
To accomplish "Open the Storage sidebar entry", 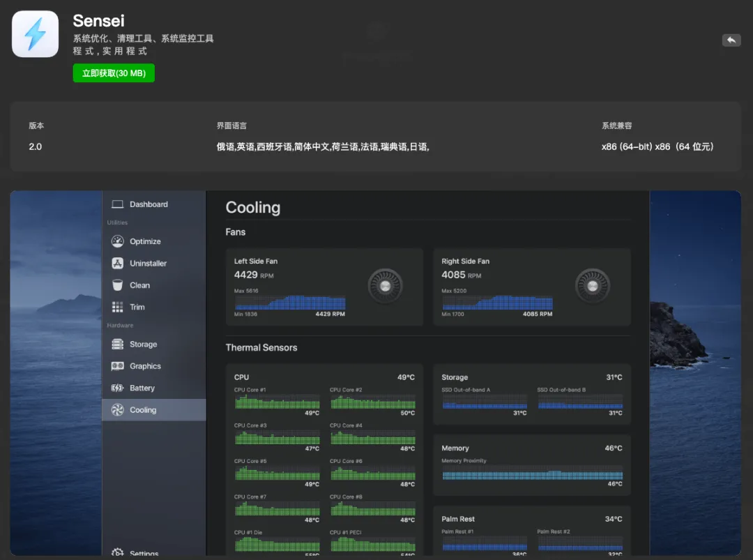I will [x=153, y=344].
